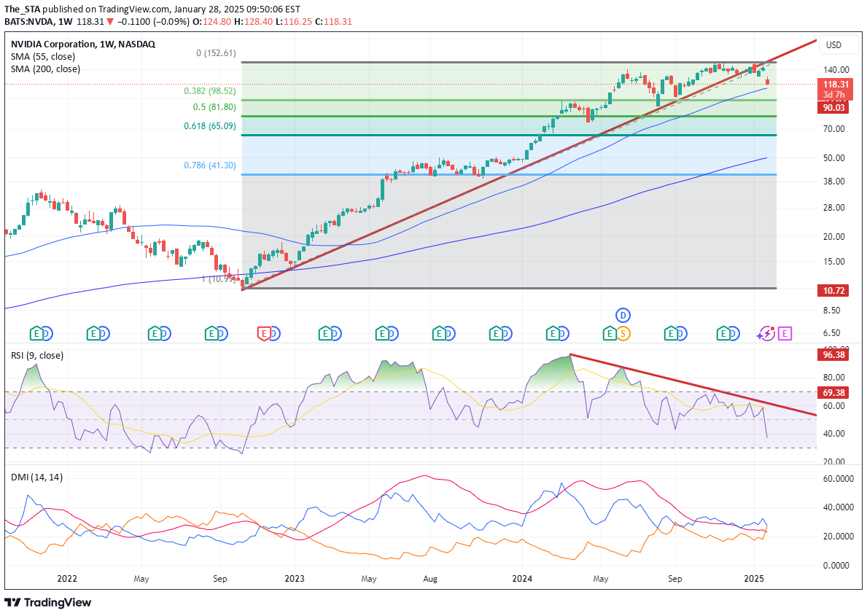Click the Fibonacci 0.786 (41.30) level label

pos(210,165)
